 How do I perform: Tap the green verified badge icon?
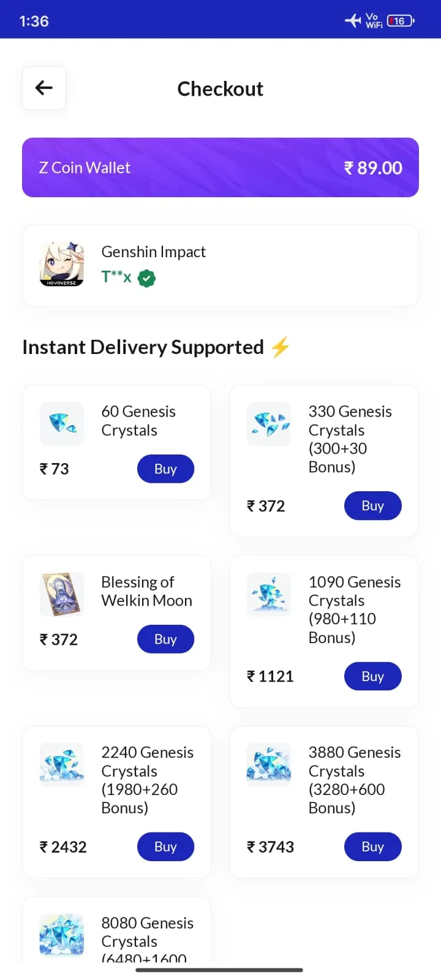[146, 279]
